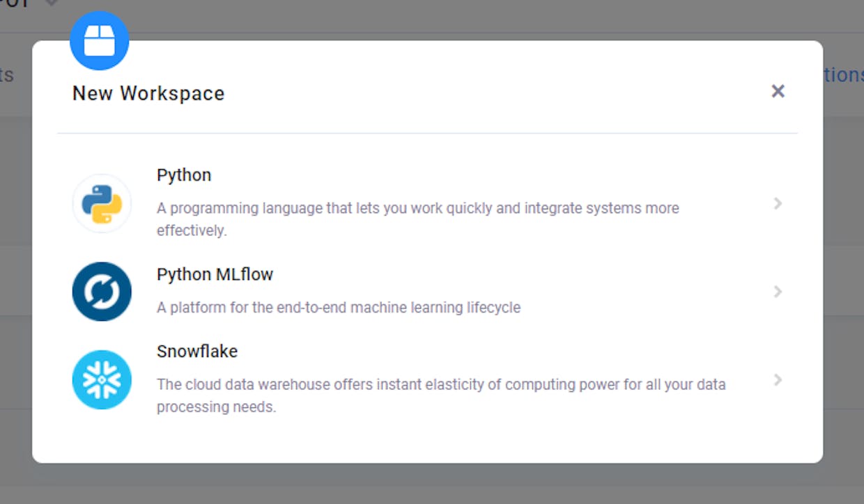Click the Python MLflow circular arrows icon

click(x=102, y=292)
